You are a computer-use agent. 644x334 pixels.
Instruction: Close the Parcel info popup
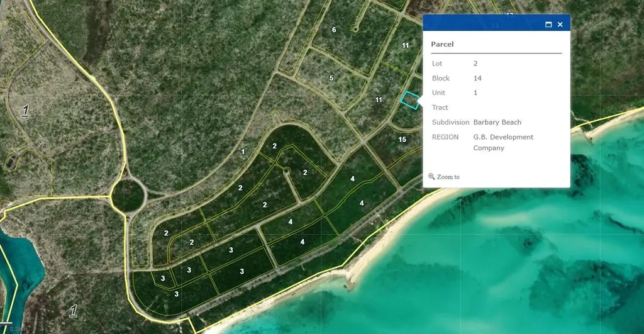pyautogui.click(x=560, y=25)
